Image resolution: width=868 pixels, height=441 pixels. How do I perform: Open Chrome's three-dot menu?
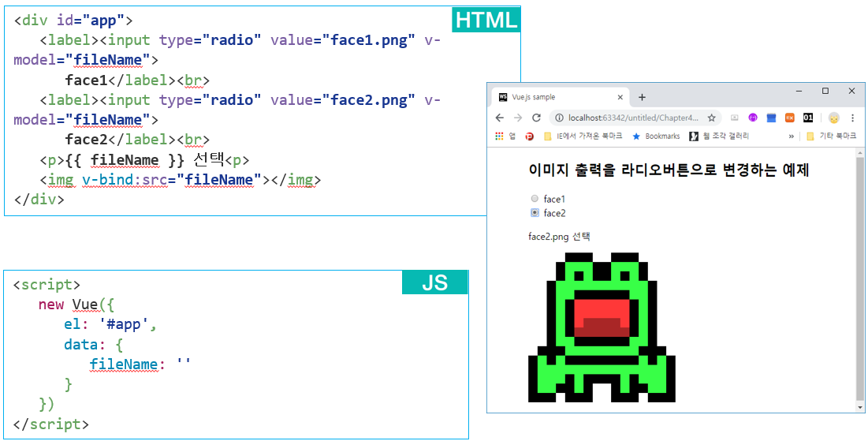pyautogui.click(x=852, y=118)
